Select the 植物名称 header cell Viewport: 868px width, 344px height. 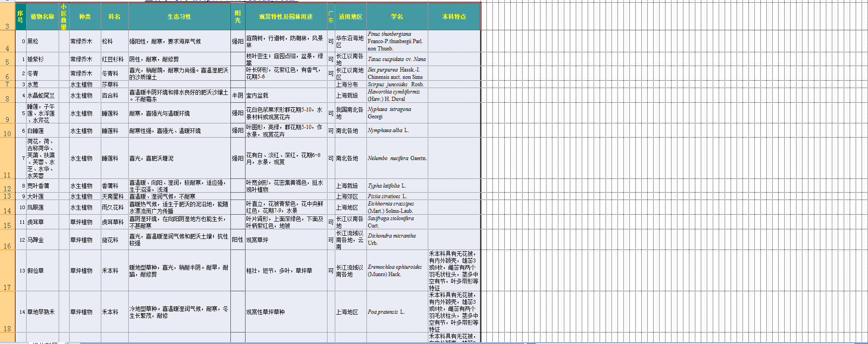click(43, 17)
